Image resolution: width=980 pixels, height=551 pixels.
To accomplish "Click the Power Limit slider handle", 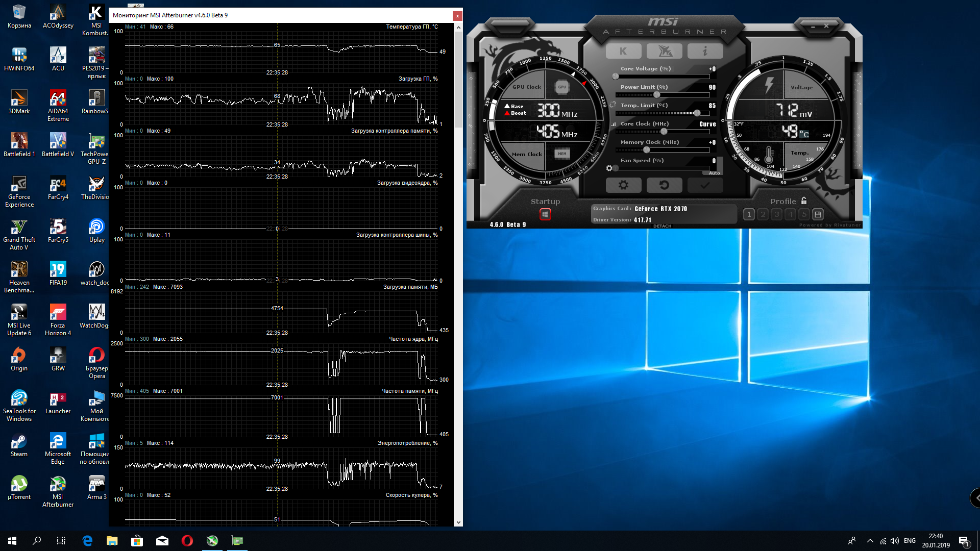I will point(657,95).
